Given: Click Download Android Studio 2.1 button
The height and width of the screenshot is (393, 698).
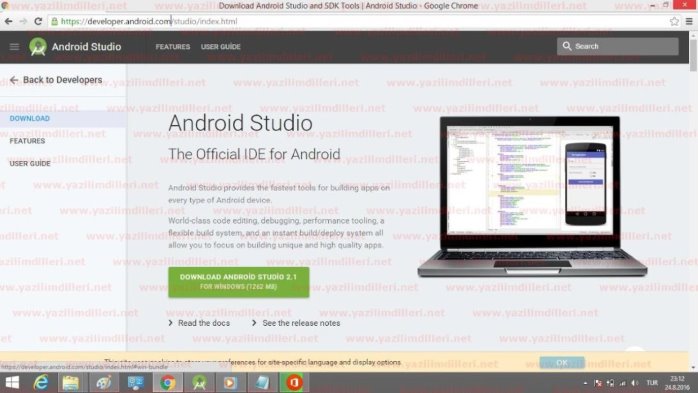Looking at the screenshot, I should (x=239, y=282).
